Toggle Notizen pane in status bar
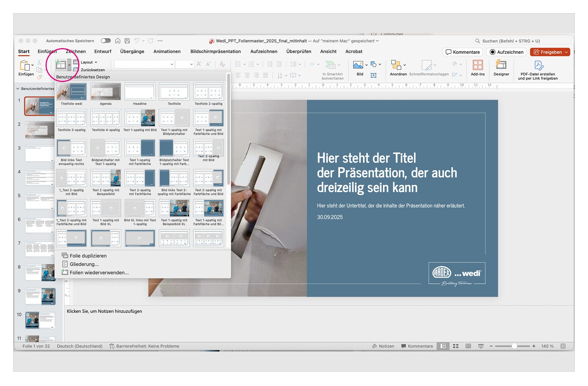Viewport: 588px width, 386px height. pyautogui.click(x=383, y=346)
